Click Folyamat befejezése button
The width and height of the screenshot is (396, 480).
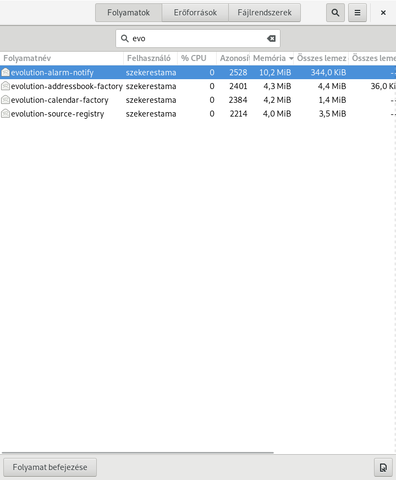[x=50, y=467]
